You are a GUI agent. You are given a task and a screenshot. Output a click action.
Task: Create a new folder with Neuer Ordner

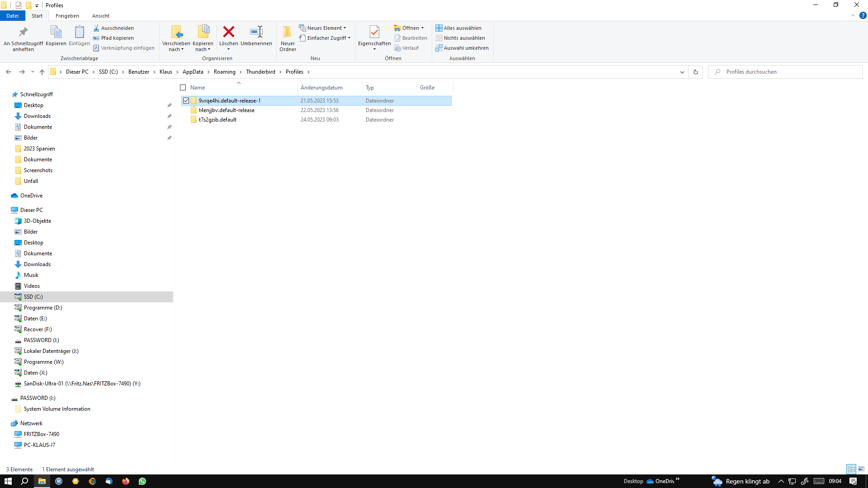tap(288, 38)
